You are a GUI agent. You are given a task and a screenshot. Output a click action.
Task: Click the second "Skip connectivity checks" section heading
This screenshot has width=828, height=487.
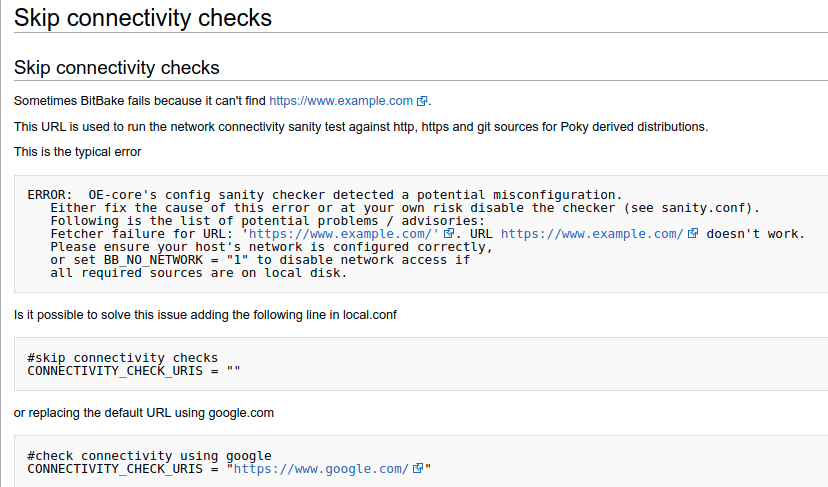click(x=117, y=68)
